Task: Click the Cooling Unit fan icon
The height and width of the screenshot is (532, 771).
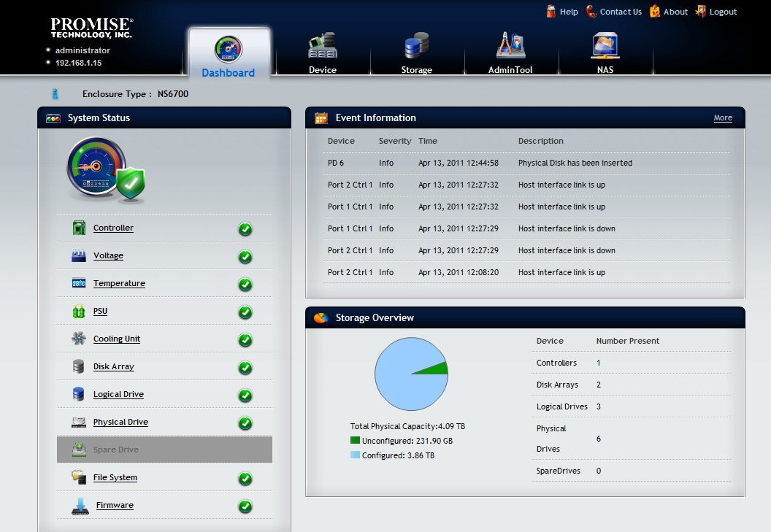Action: coord(79,339)
